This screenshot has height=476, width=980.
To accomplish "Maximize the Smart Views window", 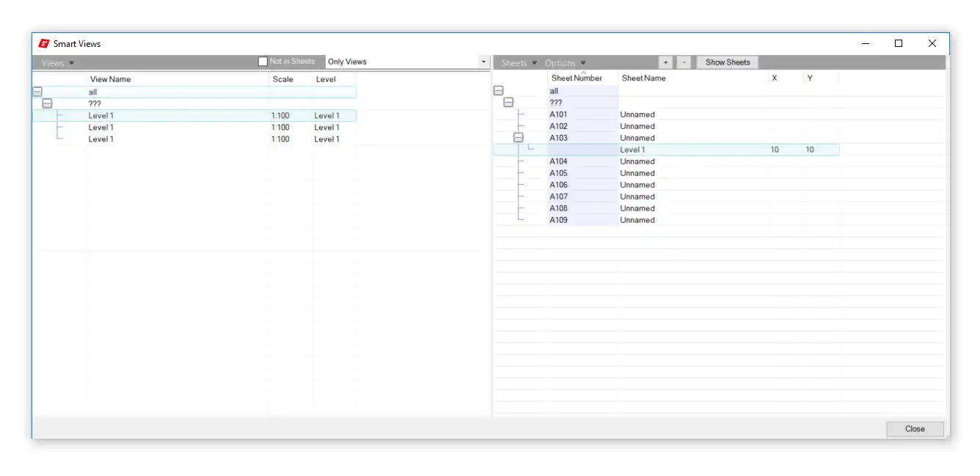I will coord(899,44).
